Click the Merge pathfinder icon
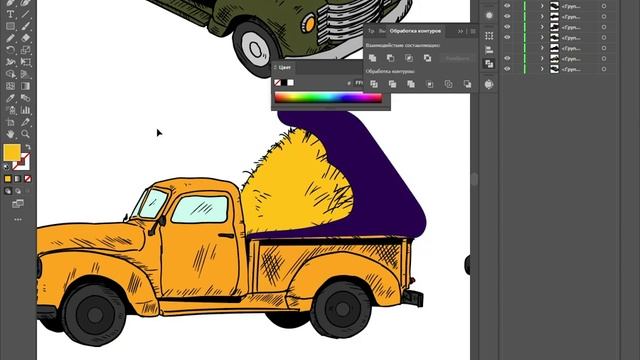The image size is (640, 360). pos(411,84)
